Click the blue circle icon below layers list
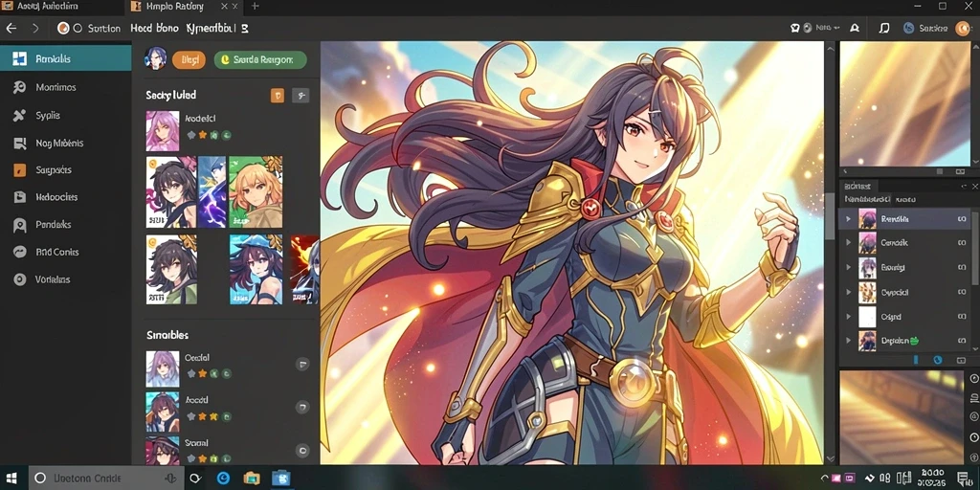 tap(937, 360)
